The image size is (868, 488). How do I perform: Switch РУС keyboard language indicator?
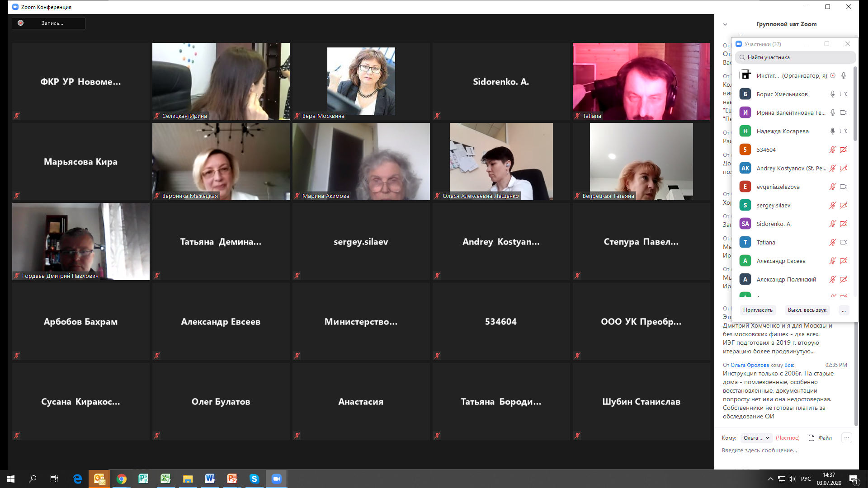(x=806, y=479)
